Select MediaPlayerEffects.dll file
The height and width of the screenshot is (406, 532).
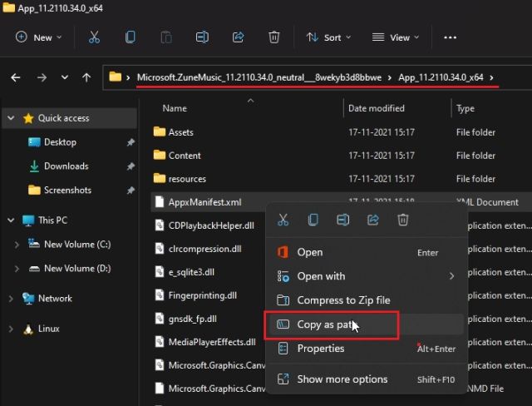212,342
